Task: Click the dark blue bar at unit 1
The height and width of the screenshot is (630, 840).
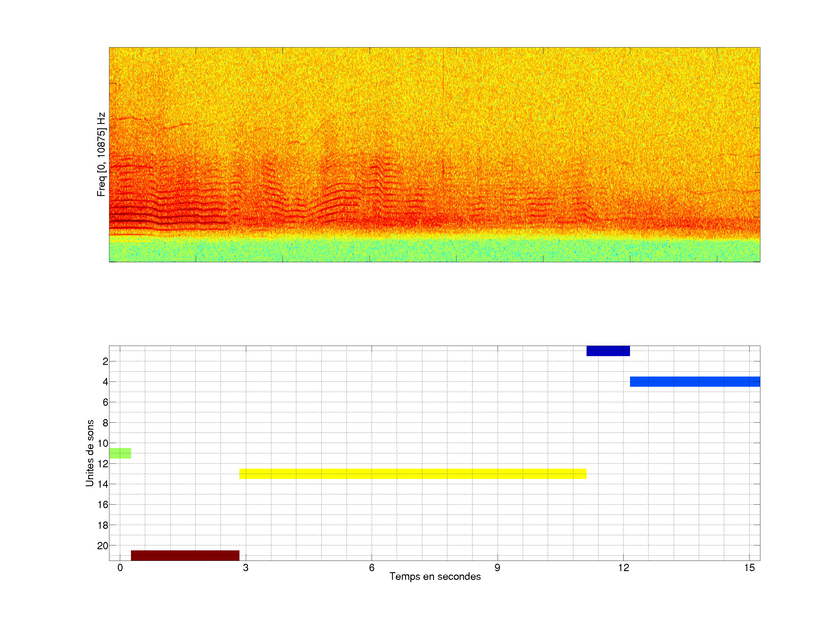Action: [608, 351]
